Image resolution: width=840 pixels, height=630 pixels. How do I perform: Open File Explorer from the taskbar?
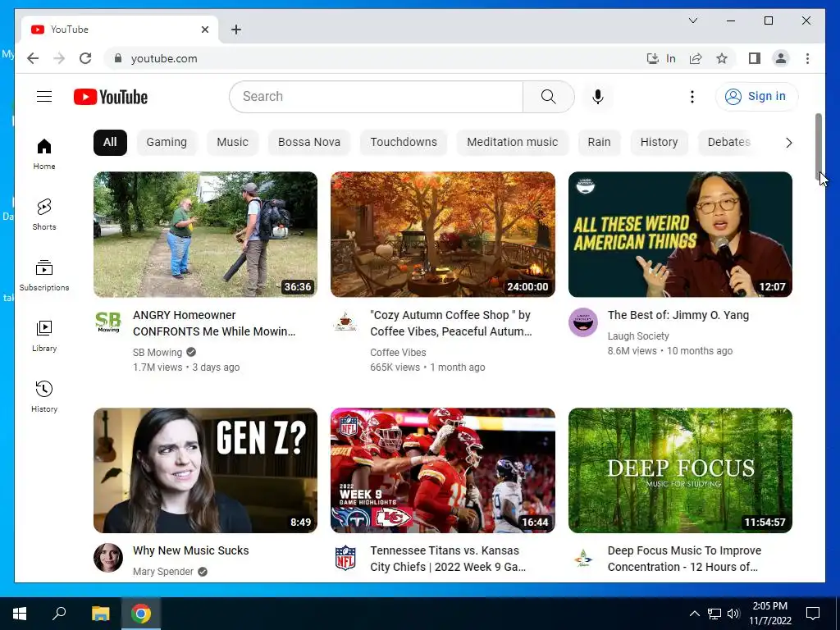100,614
